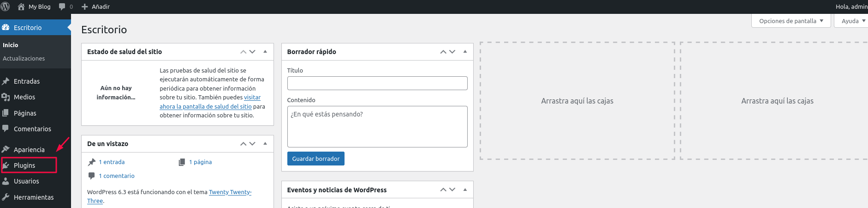Click bubble icon beside 1 comentario
This screenshot has width=868, height=208.
pos(91,176)
